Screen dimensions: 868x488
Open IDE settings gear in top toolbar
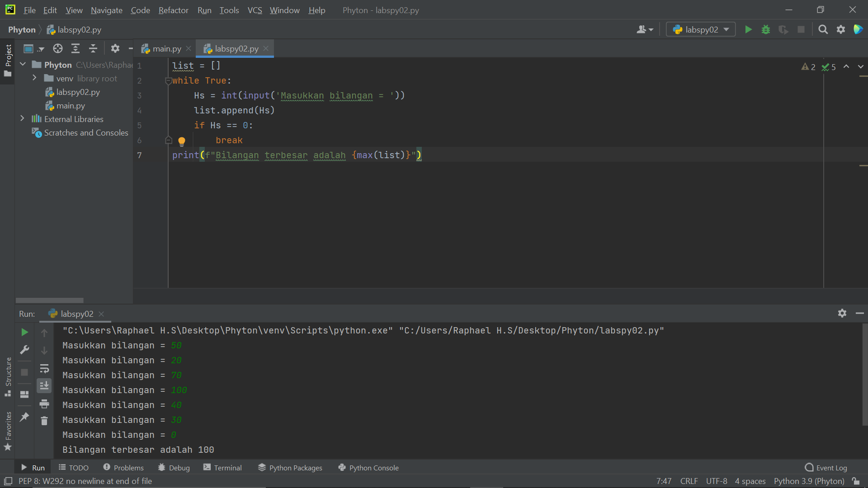click(841, 30)
